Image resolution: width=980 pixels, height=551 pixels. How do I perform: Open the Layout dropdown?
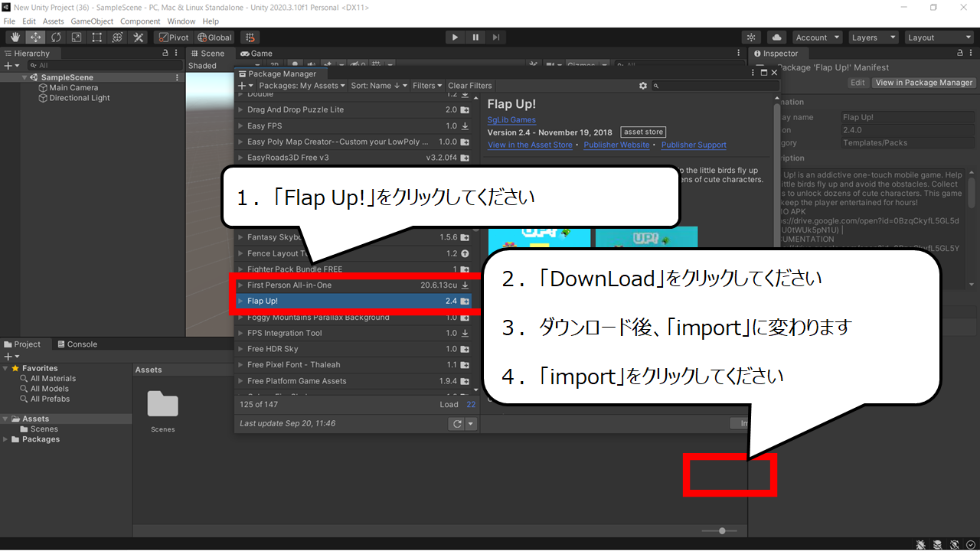(938, 37)
